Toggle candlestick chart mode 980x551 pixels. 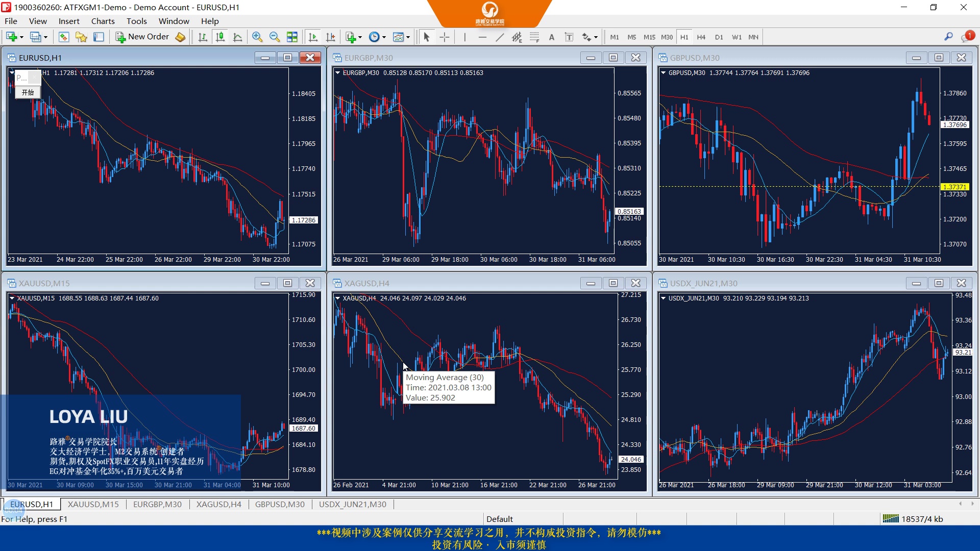(x=220, y=37)
